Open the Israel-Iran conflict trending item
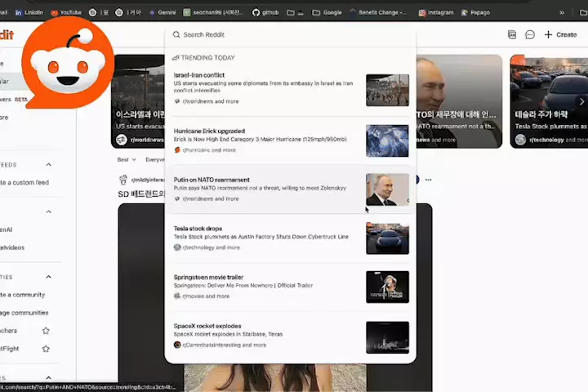This screenshot has width=588, height=392. tap(290, 90)
